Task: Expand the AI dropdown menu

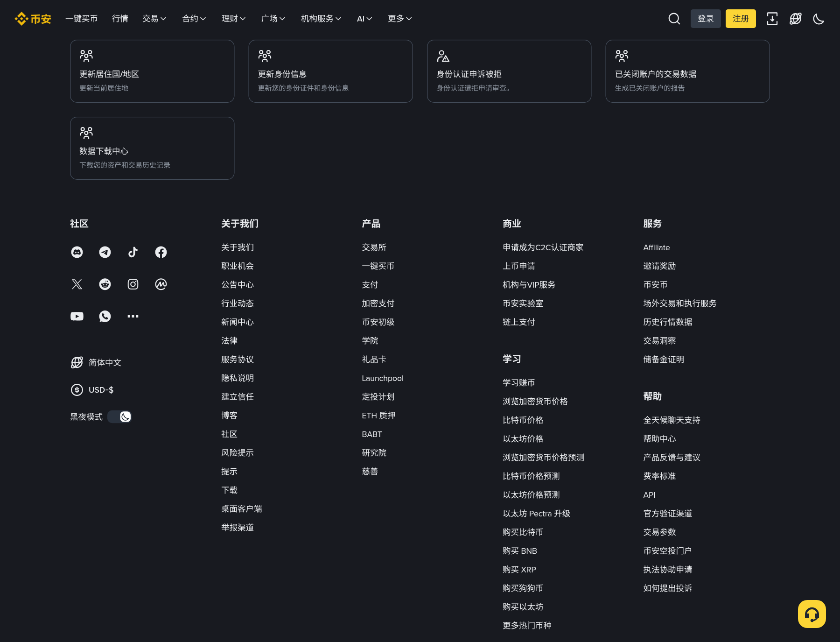Action: click(x=364, y=19)
